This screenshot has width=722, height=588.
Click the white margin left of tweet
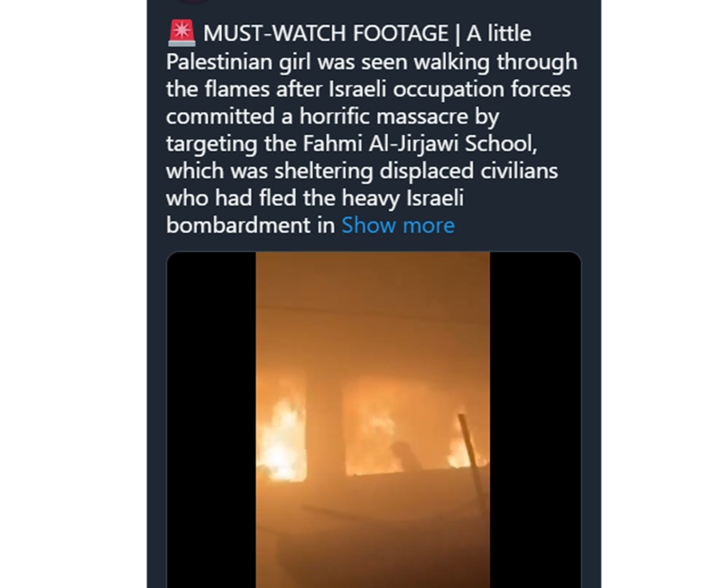tap(73, 294)
